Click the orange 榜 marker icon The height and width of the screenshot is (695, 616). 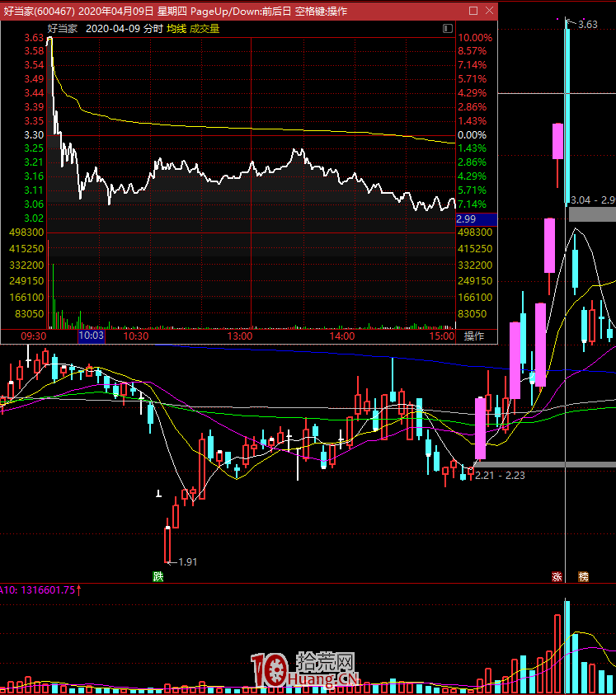[x=583, y=576]
